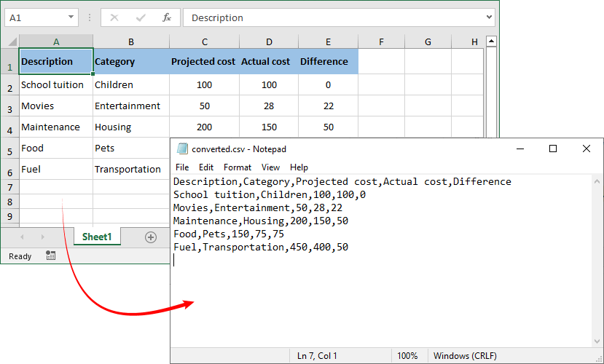The height and width of the screenshot is (364, 604).
Task: Select the Transportation cell
Action: [131, 169]
